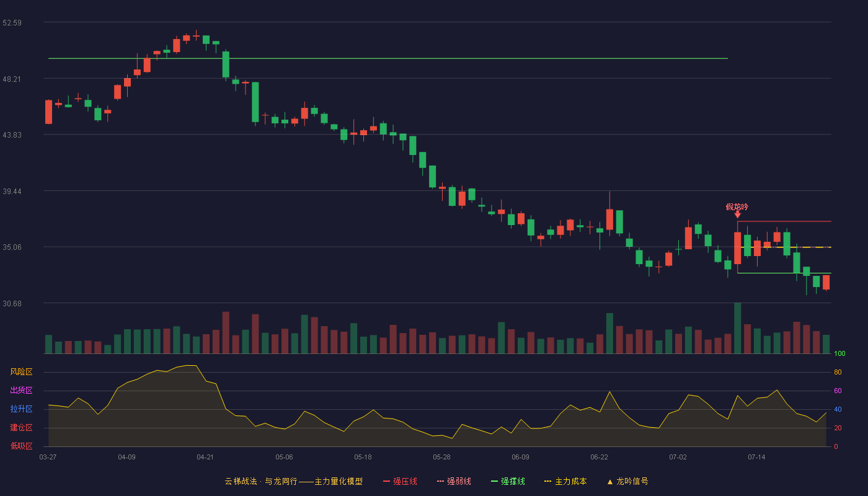Click the 39.44 price axis label
This screenshot has width=868, height=496.
tap(12, 192)
